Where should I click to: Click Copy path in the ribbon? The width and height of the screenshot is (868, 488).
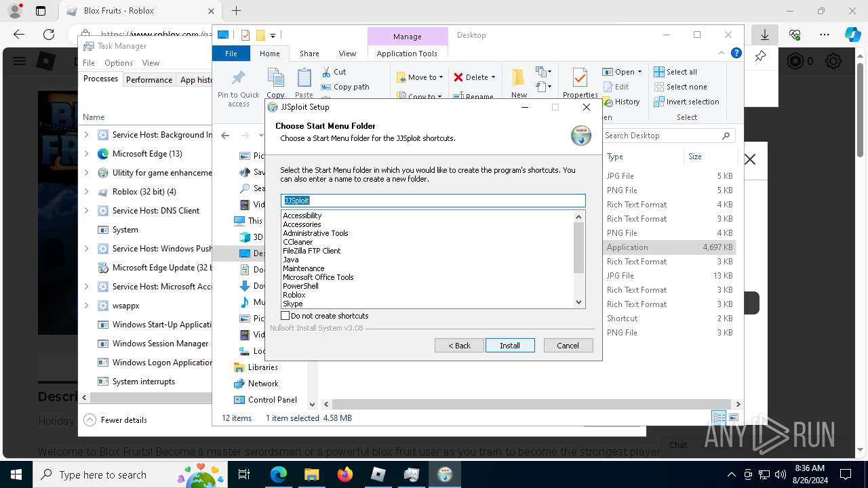(x=345, y=87)
